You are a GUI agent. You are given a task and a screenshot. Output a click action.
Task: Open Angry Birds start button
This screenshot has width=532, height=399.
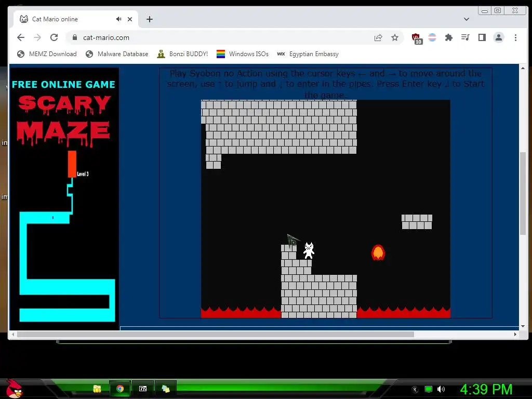tap(14, 389)
